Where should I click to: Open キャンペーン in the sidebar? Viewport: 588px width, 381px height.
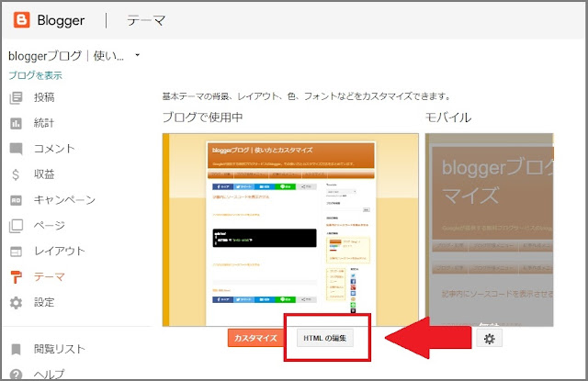(64, 199)
